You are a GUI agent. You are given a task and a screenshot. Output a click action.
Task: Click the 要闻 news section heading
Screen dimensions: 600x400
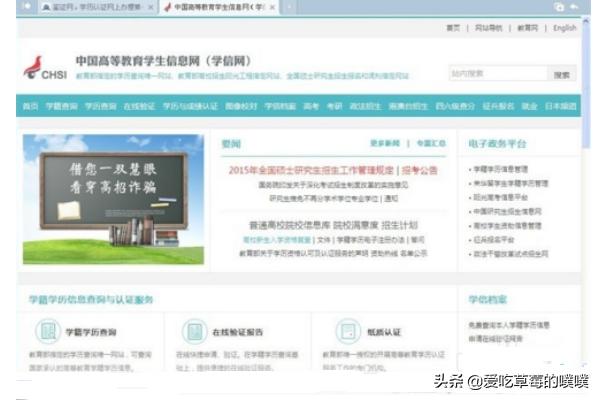[231, 144]
